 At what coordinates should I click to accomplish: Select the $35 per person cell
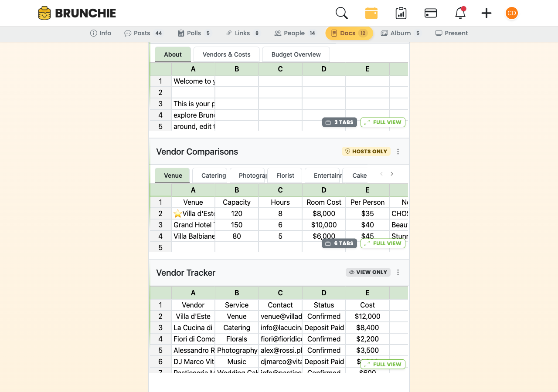tap(367, 213)
